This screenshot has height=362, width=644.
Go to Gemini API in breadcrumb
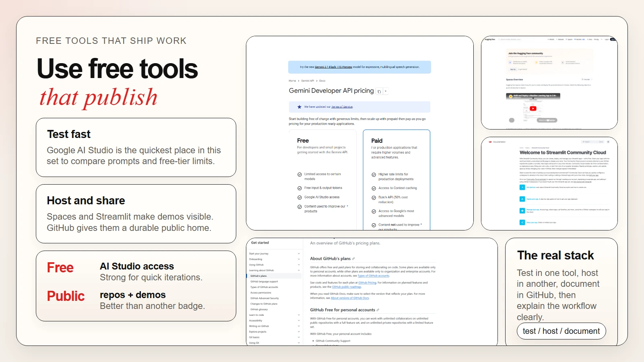click(308, 81)
